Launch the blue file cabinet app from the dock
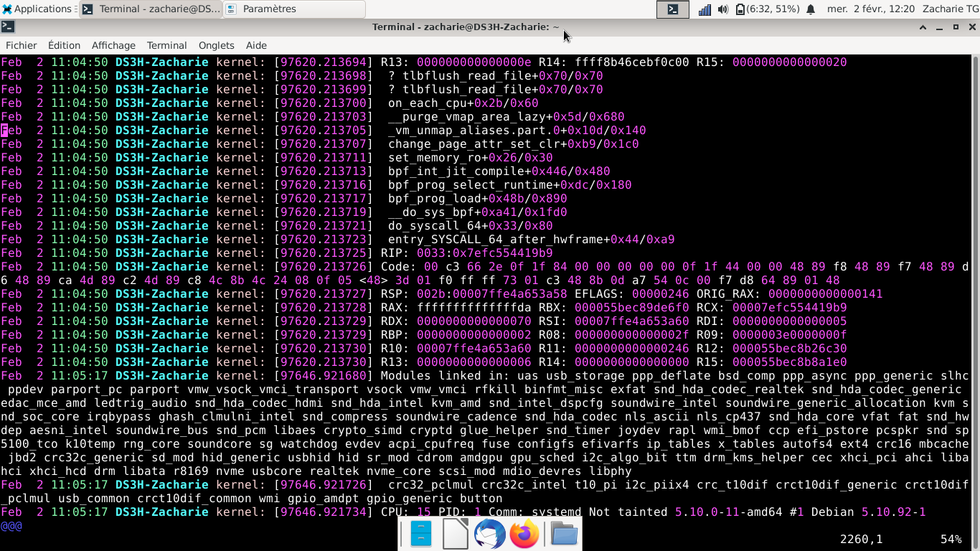 pyautogui.click(x=421, y=534)
